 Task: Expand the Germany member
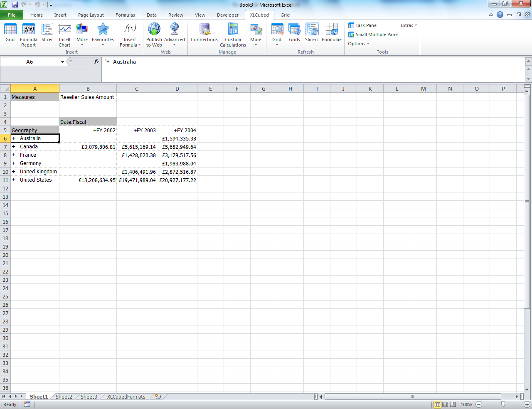(13, 163)
